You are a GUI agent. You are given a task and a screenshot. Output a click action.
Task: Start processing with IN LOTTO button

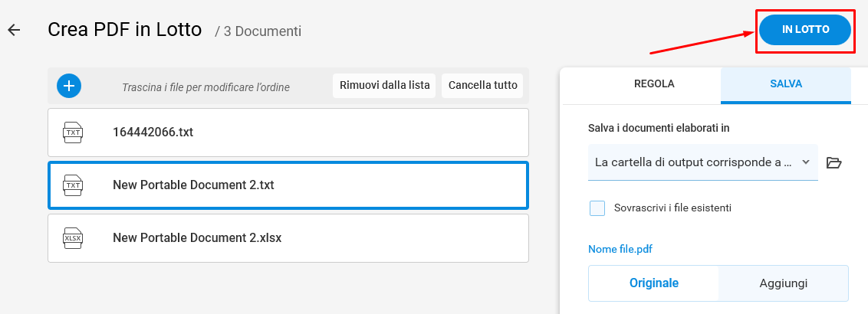(805, 30)
